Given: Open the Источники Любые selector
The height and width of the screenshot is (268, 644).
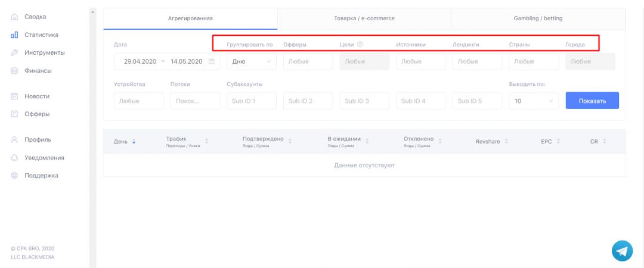Looking at the screenshot, I should pos(420,61).
